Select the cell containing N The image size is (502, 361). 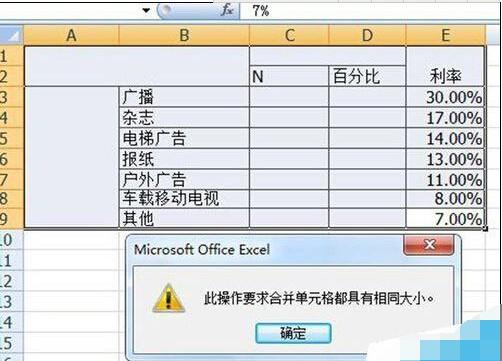pyautogui.click(x=289, y=76)
